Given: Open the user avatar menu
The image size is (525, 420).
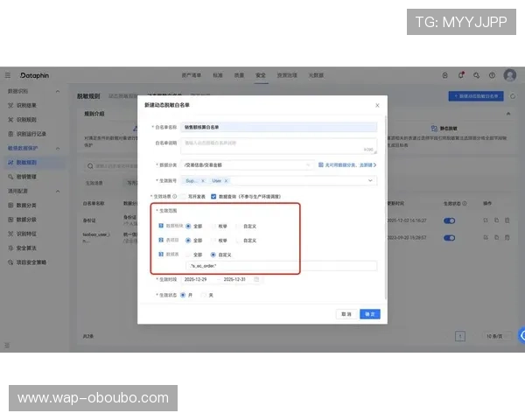Looking at the screenshot, I should (x=509, y=75).
